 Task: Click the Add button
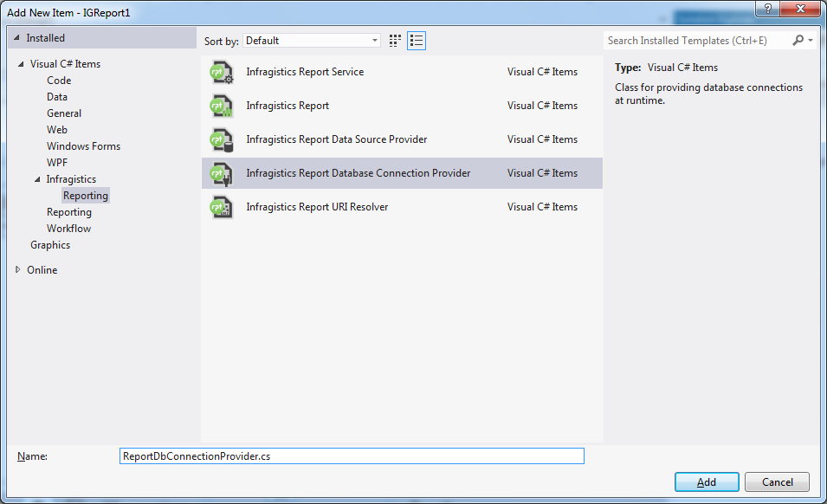tap(707, 481)
